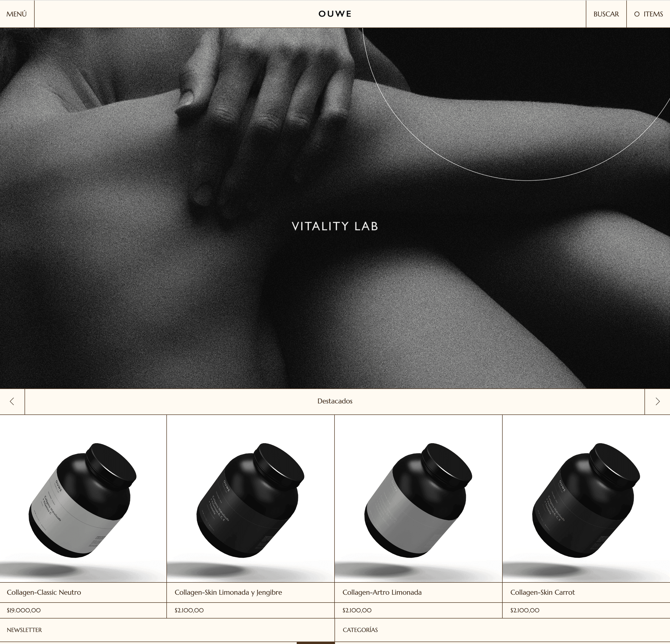This screenshot has height=644, width=670.
Task: Click the $2.100,00 price under Collagen-Skin Limonada y Jengibre
Action: (x=189, y=610)
